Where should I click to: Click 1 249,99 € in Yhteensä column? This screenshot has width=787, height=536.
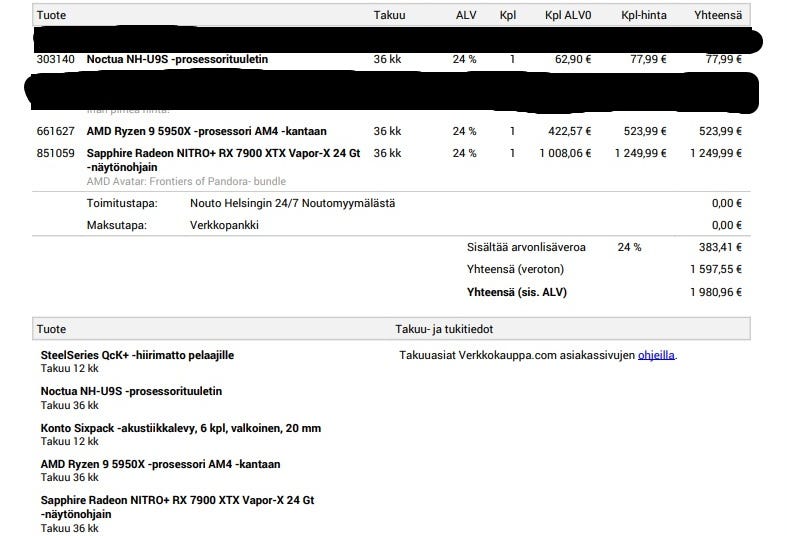click(x=716, y=154)
